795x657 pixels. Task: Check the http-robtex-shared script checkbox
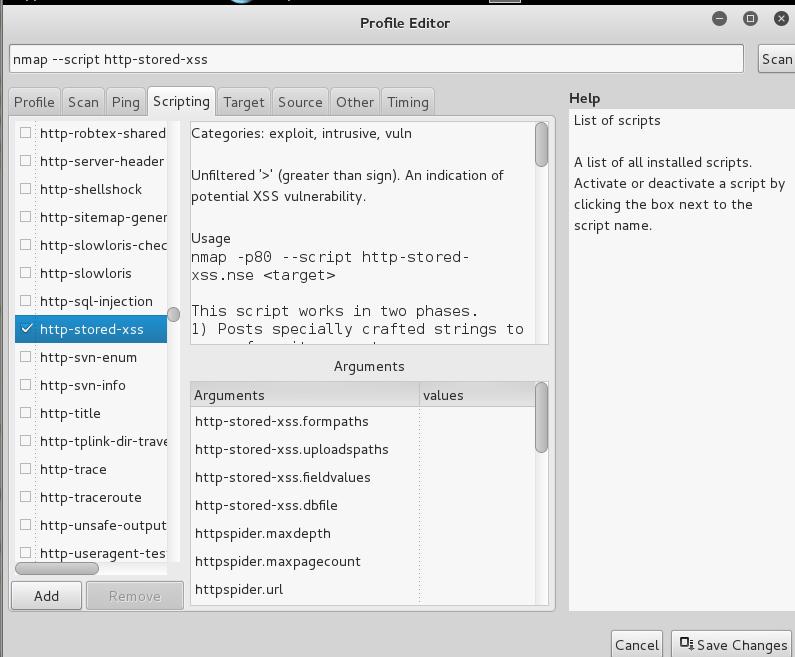pyautogui.click(x=25, y=133)
